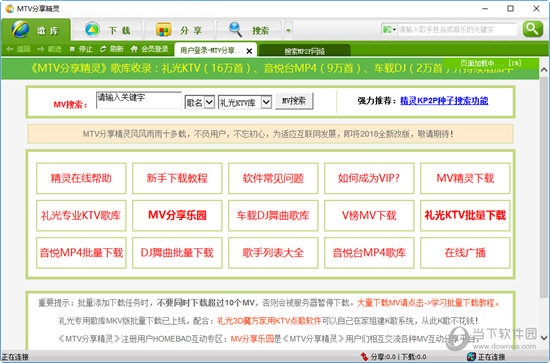Refresh the page with 刷新
This screenshot has height=363, width=550.
click(112, 49)
